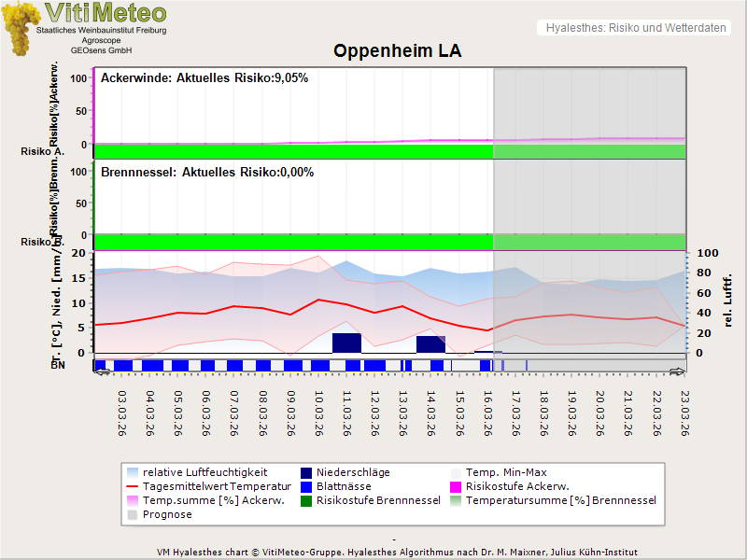Click the Oppenheim LA chart title

[398, 51]
